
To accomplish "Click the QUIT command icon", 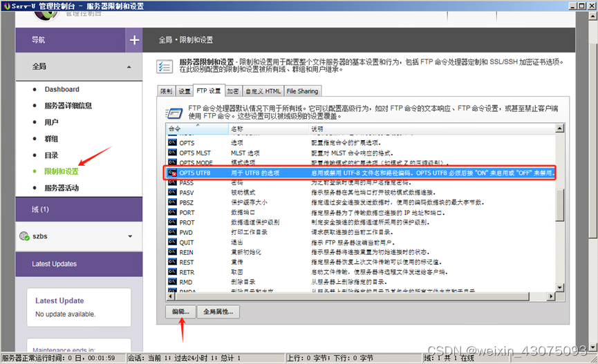I will pos(172,242).
